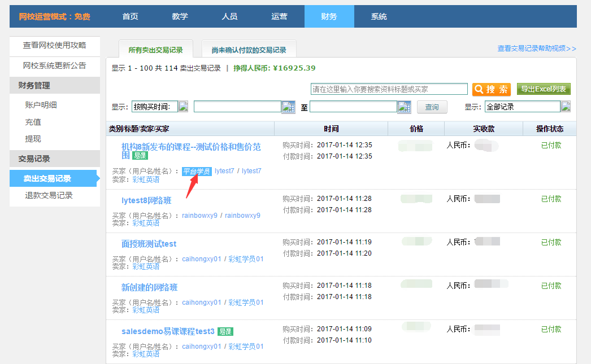Click the search box for title or buyer
Screen dimensions: 591x364
click(389, 89)
